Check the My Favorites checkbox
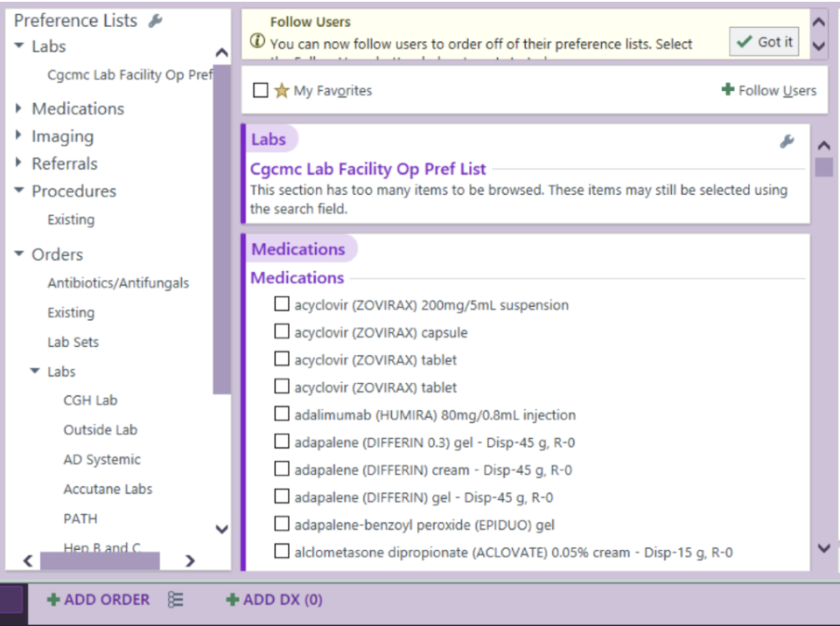Viewport: 840px width, 626px height. click(x=261, y=90)
